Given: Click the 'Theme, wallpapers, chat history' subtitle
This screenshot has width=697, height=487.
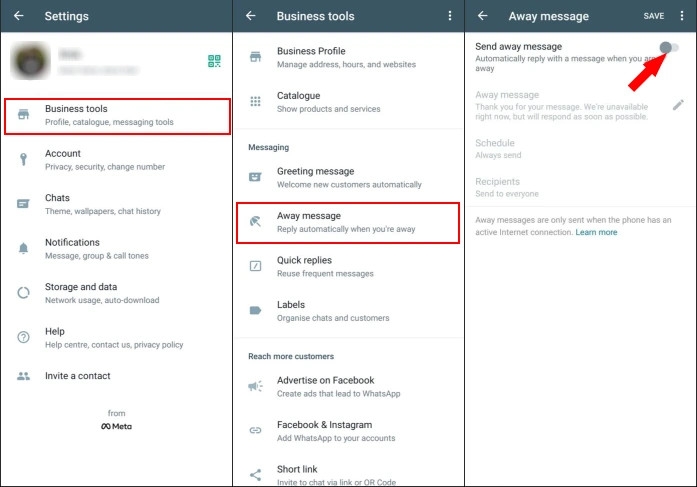Looking at the screenshot, I should point(103,211).
